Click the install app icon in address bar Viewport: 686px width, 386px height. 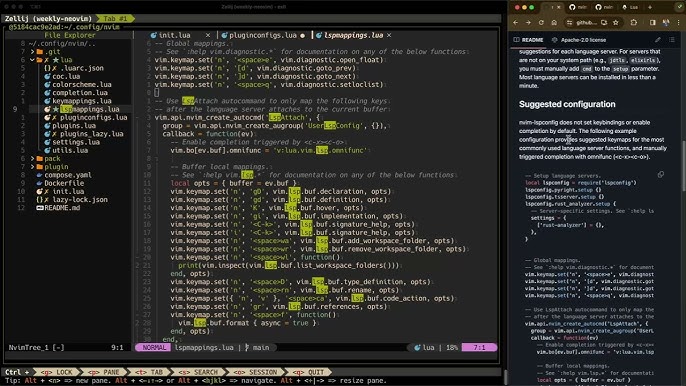(604, 23)
